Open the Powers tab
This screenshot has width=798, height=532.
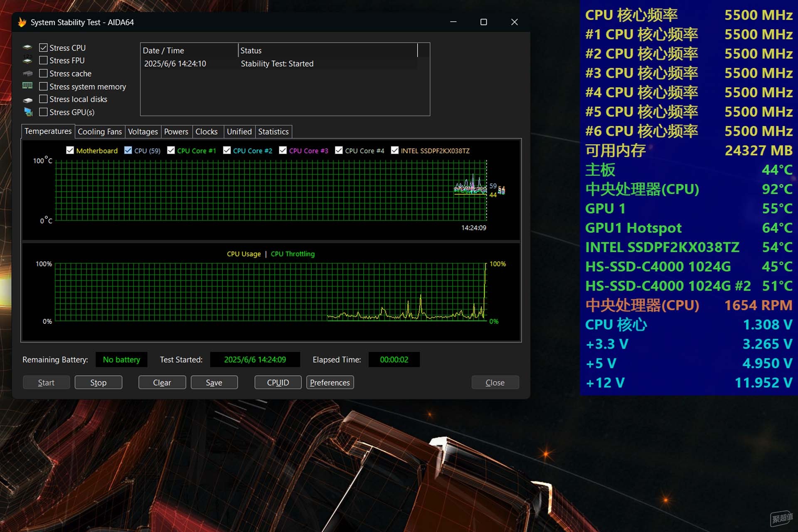tap(176, 132)
